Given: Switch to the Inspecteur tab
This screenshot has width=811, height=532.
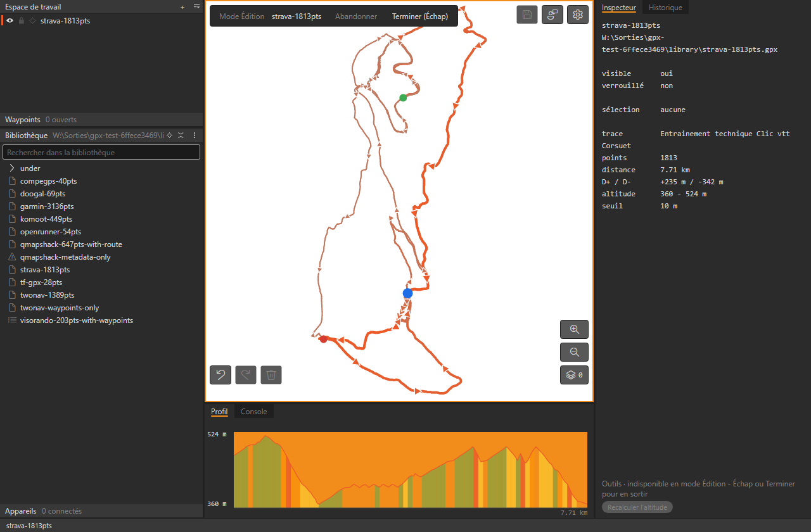Looking at the screenshot, I should pyautogui.click(x=619, y=8).
